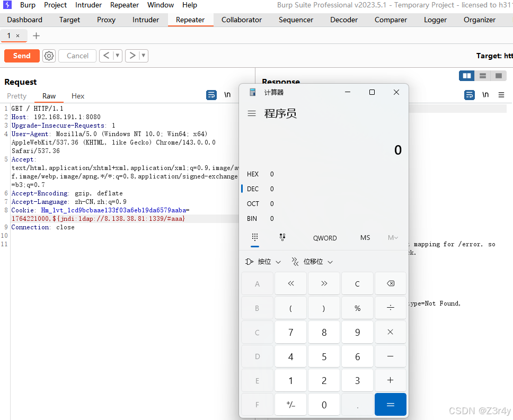This screenshot has height=420, width=513.
Task: Click the percent modulo key
Action: [x=357, y=308]
